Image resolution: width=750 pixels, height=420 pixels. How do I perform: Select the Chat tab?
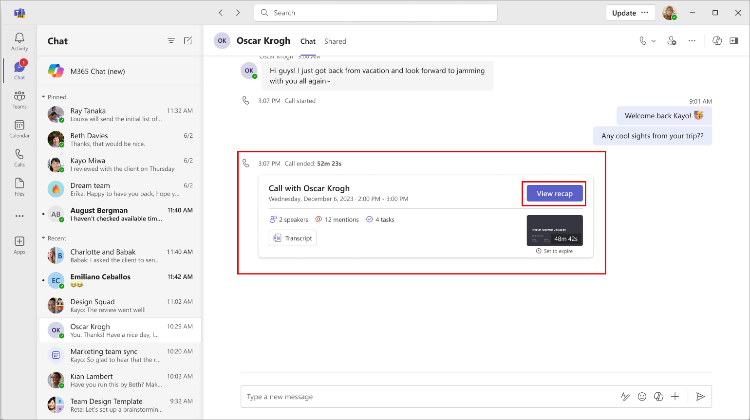coord(308,41)
